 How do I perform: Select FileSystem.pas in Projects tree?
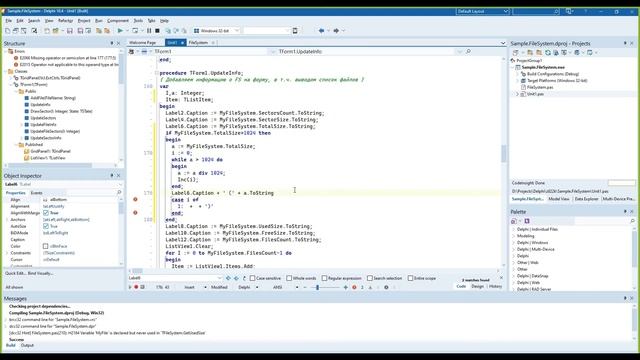point(540,87)
